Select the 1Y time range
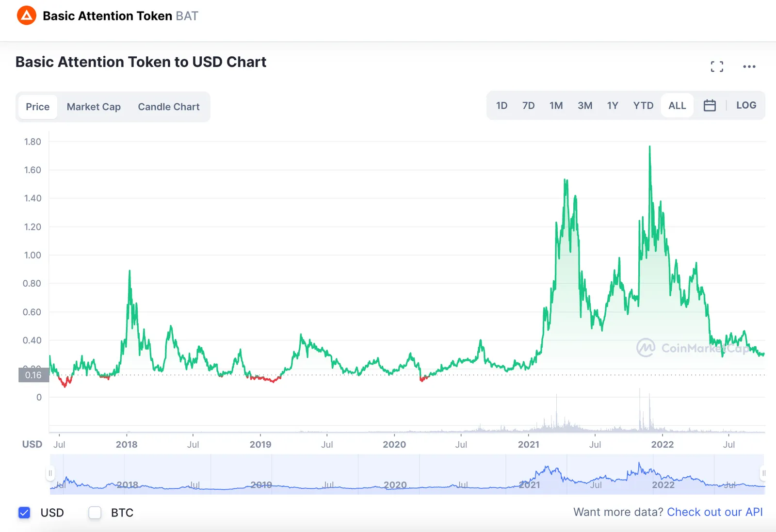The height and width of the screenshot is (532, 776). coord(613,105)
